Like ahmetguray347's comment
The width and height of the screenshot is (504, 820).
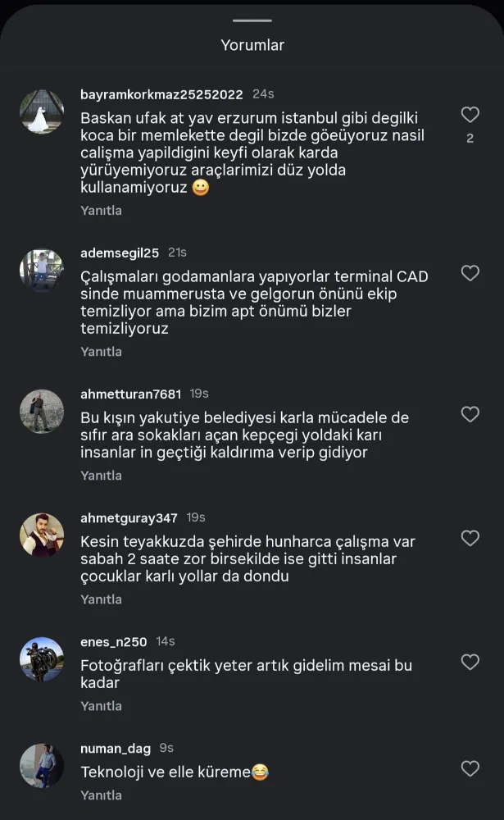tap(470, 538)
